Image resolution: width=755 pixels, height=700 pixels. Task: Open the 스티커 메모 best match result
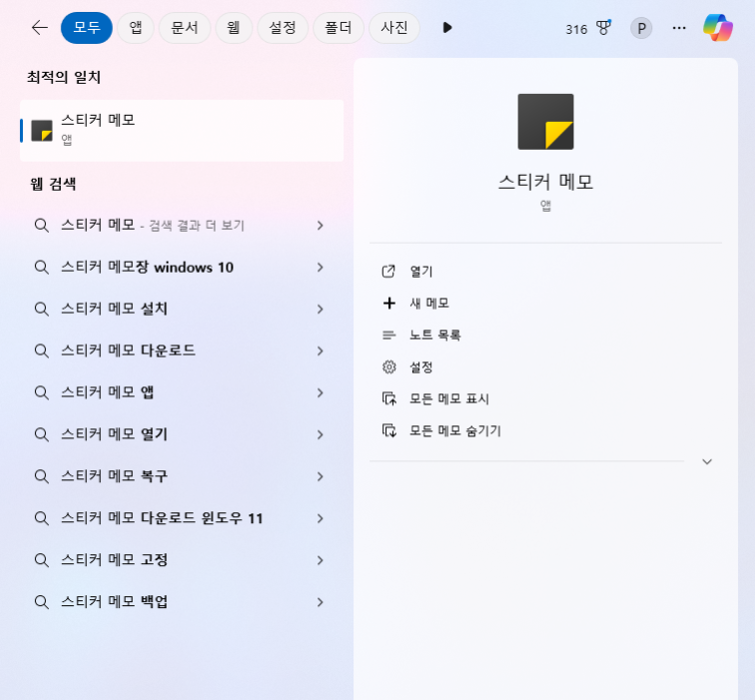tap(182, 131)
